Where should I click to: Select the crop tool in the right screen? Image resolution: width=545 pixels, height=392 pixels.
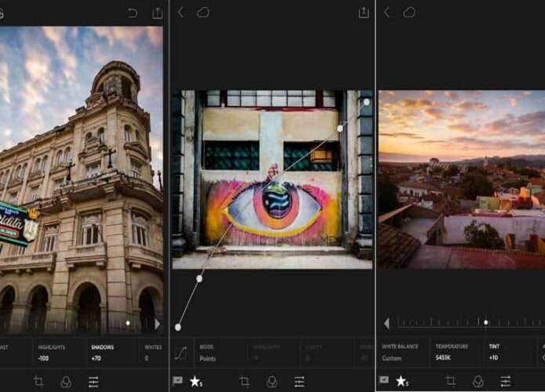(x=450, y=381)
